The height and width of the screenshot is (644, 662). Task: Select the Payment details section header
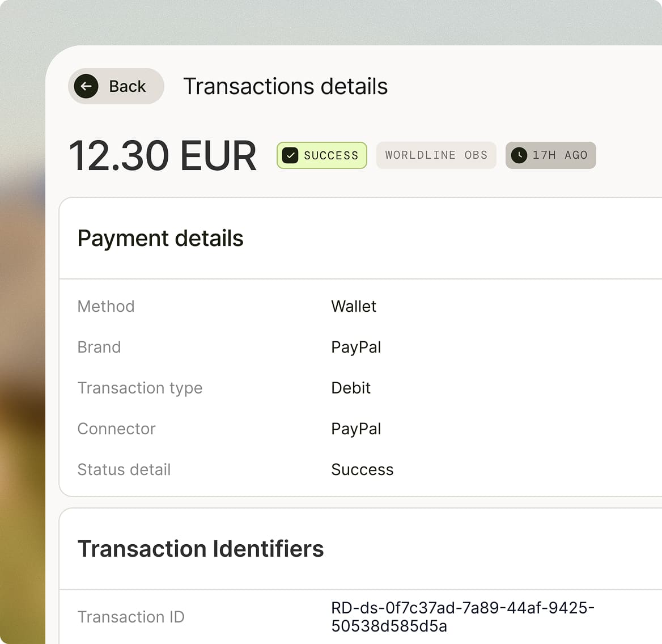tap(160, 238)
